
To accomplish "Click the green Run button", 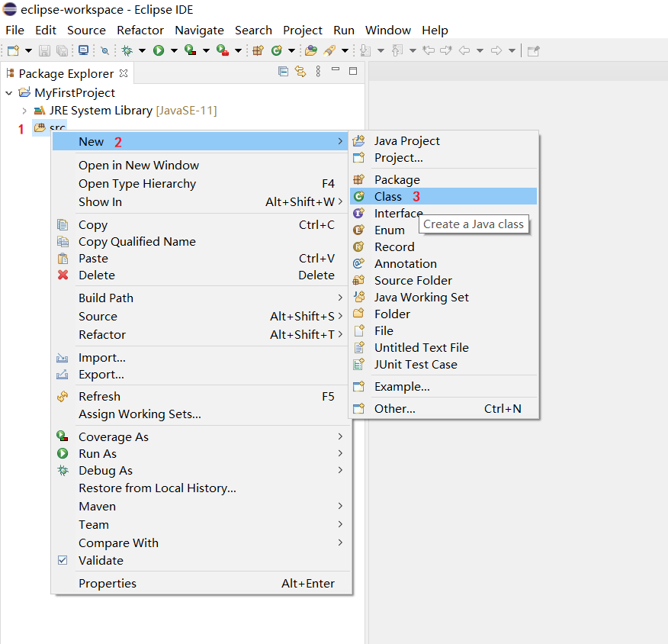I will (159, 50).
